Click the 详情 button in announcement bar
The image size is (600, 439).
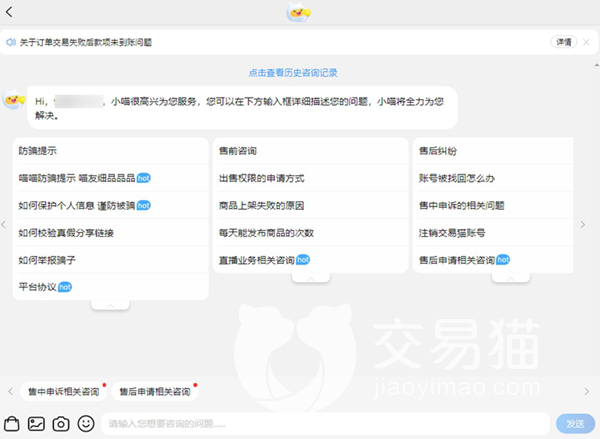tap(563, 43)
